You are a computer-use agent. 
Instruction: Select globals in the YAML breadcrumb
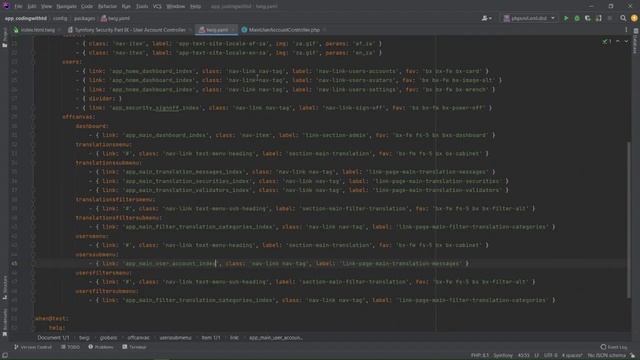pyautogui.click(x=108, y=338)
